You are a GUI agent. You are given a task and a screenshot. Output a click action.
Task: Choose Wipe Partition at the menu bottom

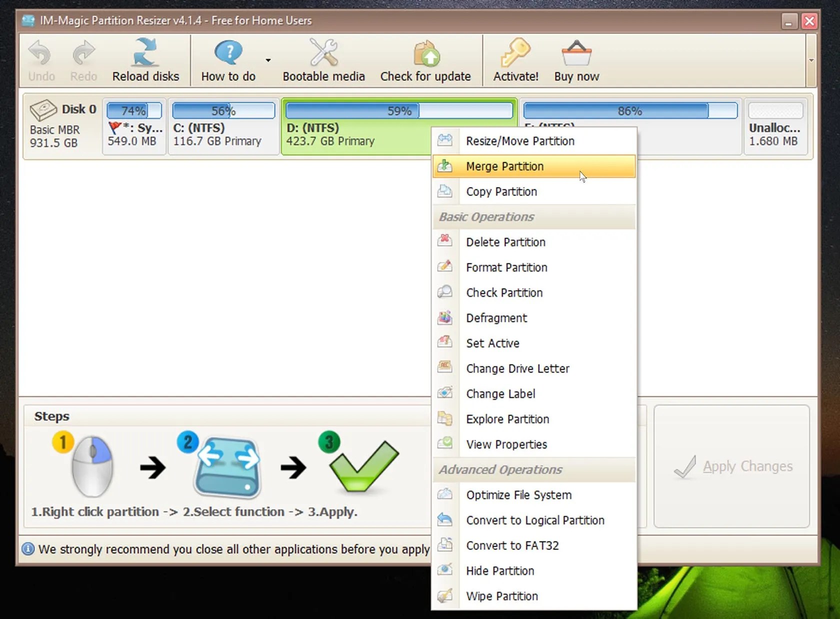pyautogui.click(x=501, y=596)
